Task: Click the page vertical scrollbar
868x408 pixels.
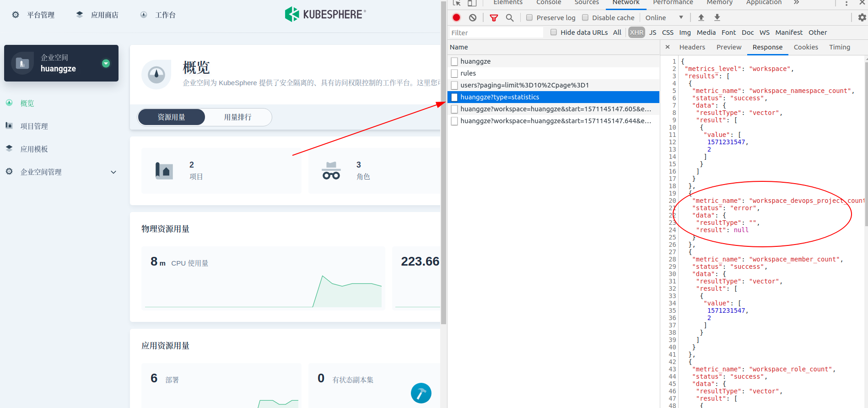Action: (x=443, y=163)
